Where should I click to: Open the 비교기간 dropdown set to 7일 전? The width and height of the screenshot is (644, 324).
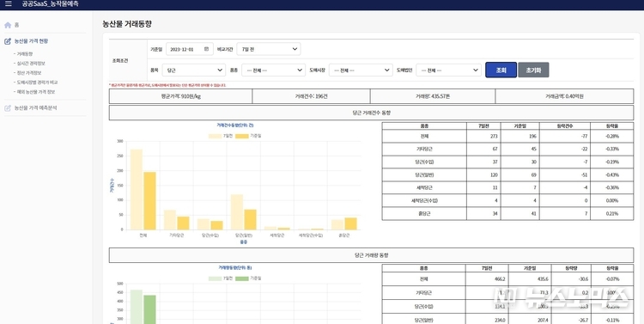pyautogui.click(x=269, y=49)
